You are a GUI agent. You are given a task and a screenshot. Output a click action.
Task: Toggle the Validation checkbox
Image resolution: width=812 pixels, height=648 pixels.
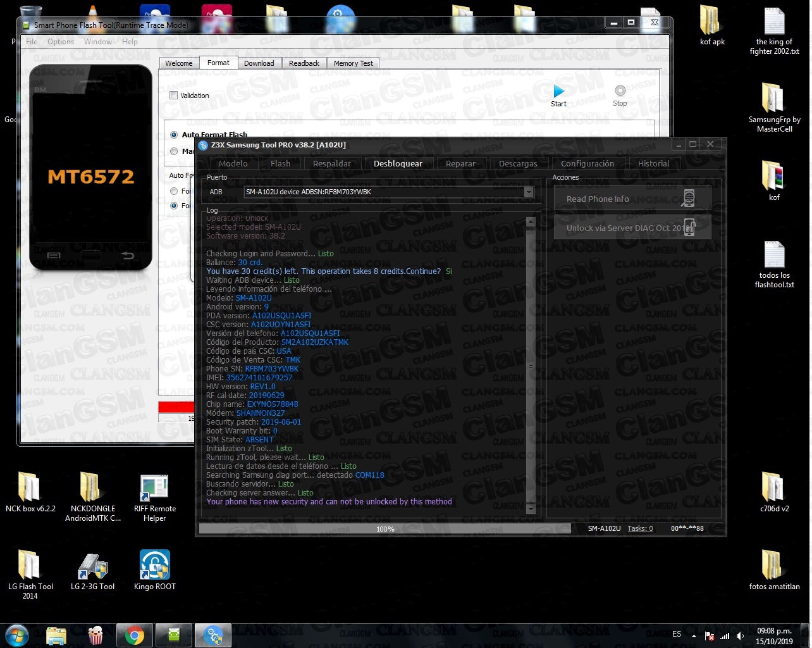173,96
